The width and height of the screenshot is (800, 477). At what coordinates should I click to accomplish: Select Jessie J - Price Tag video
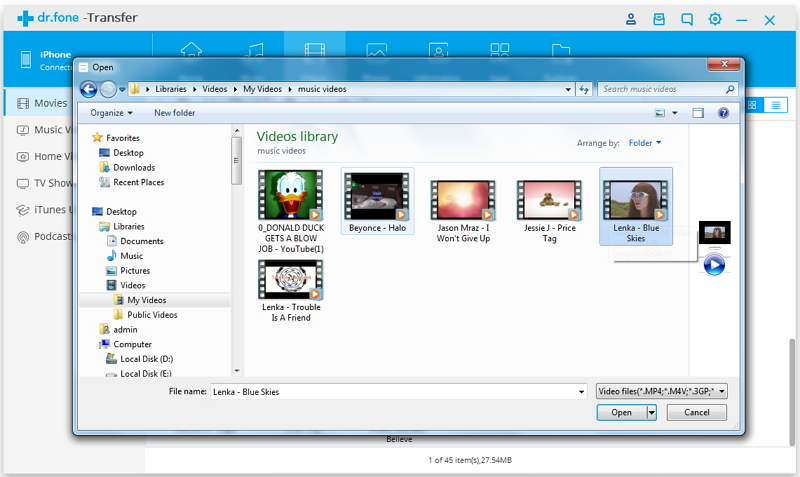(549, 211)
